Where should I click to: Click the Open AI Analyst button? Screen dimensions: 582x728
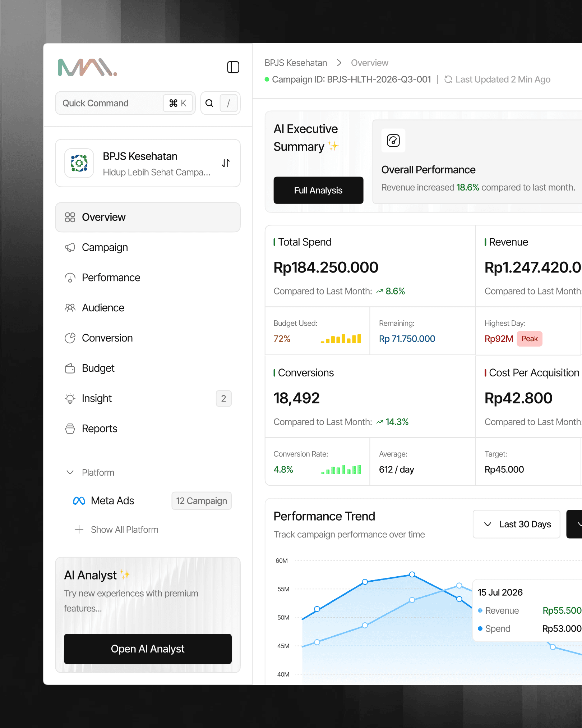[148, 649]
